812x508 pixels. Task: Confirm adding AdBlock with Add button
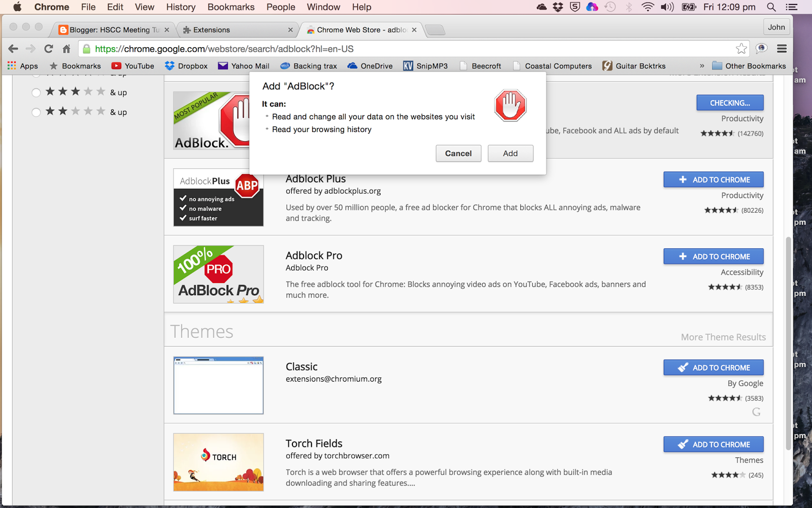tap(511, 153)
